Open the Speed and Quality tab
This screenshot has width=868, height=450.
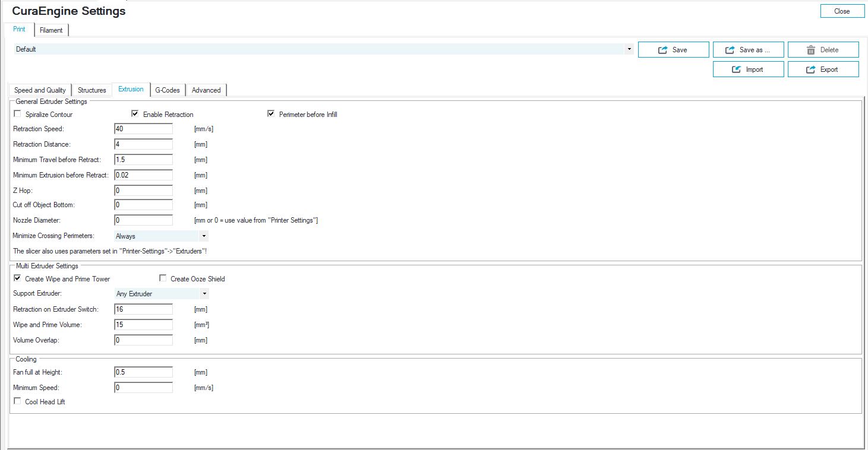(x=40, y=90)
